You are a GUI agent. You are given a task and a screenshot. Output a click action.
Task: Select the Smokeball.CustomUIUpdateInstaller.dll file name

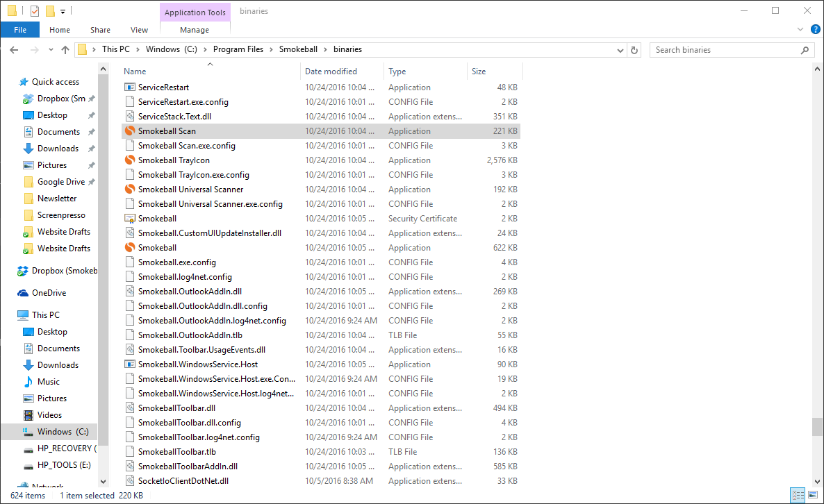210,233
